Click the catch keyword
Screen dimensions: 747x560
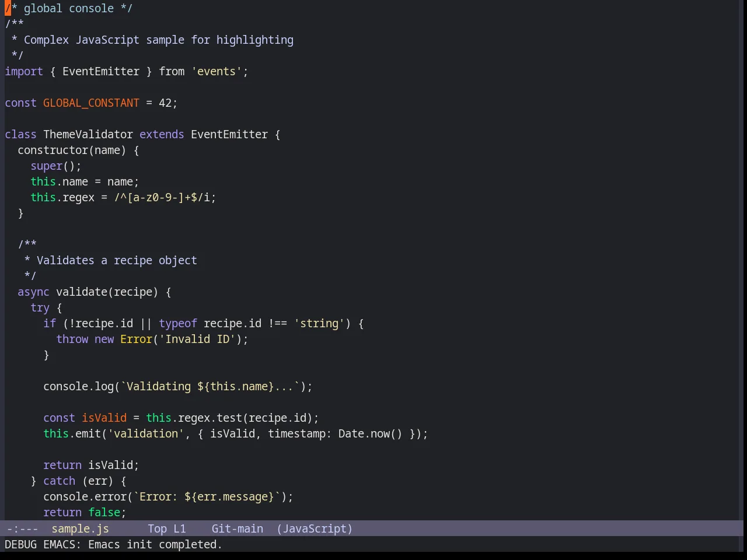59,481
